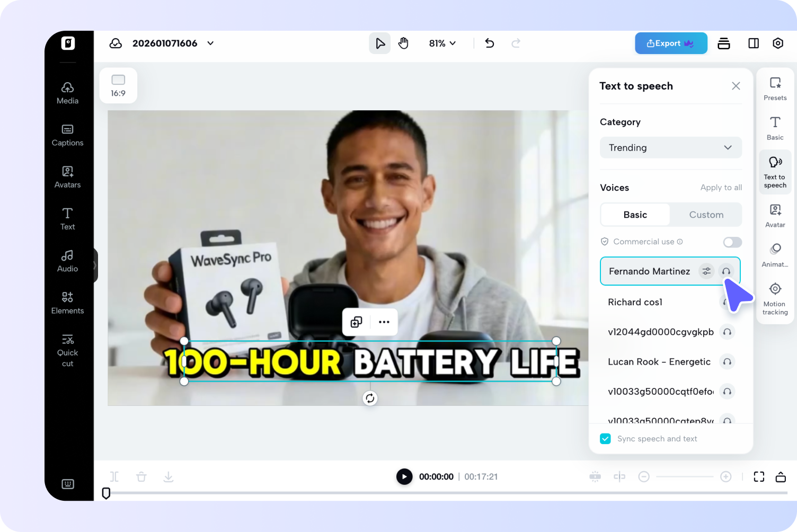Click the rotate handle below the text box
This screenshot has width=797, height=532.
point(370,398)
